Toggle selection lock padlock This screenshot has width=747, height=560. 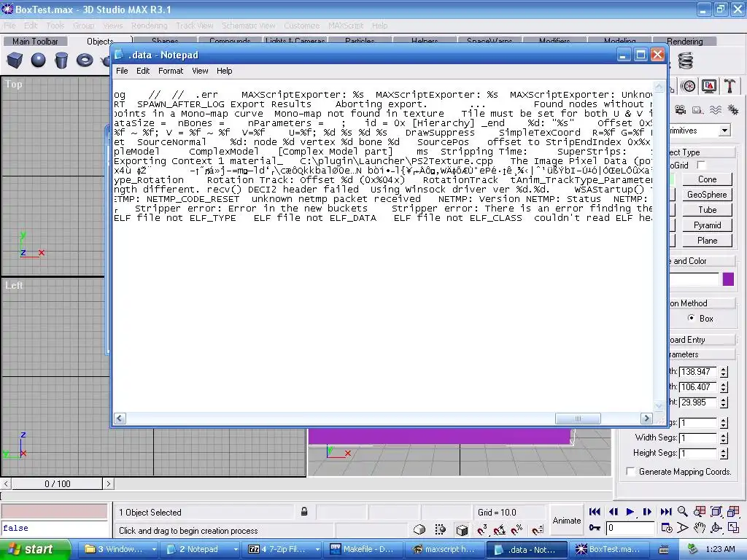pos(304,512)
